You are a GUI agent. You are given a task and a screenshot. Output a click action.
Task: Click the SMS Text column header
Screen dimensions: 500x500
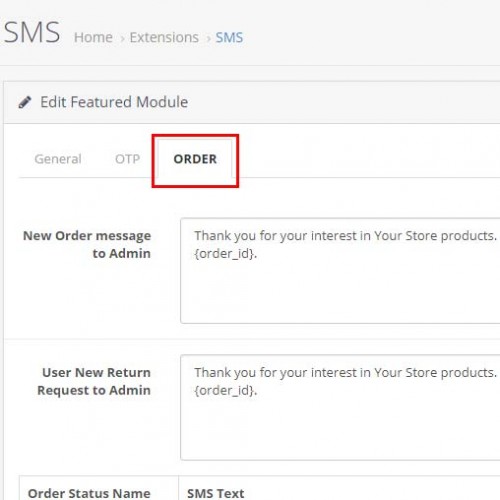coord(216,493)
